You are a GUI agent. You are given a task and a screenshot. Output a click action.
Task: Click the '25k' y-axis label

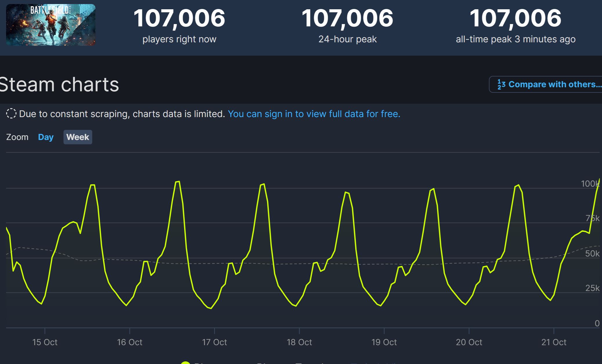click(x=592, y=288)
